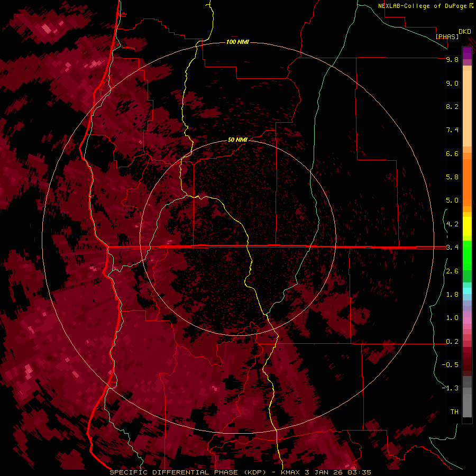Select the 7.4 value on the scale

click(x=452, y=130)
